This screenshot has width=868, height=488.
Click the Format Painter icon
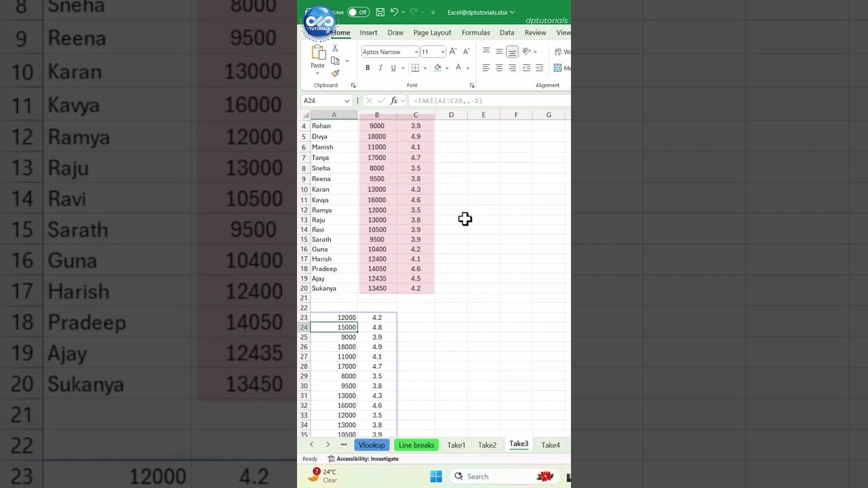pyautogui.click(x=336, y=73)
